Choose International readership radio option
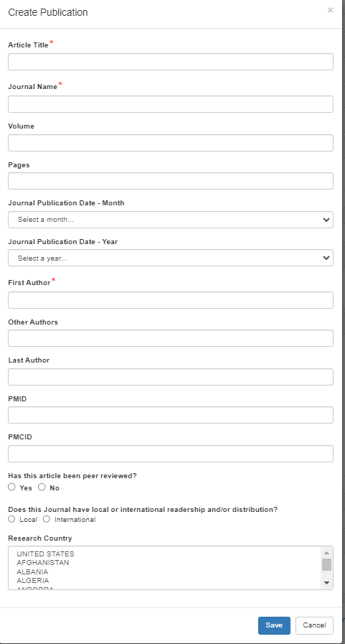Screen dimensions: 345x644 point(47,519)
